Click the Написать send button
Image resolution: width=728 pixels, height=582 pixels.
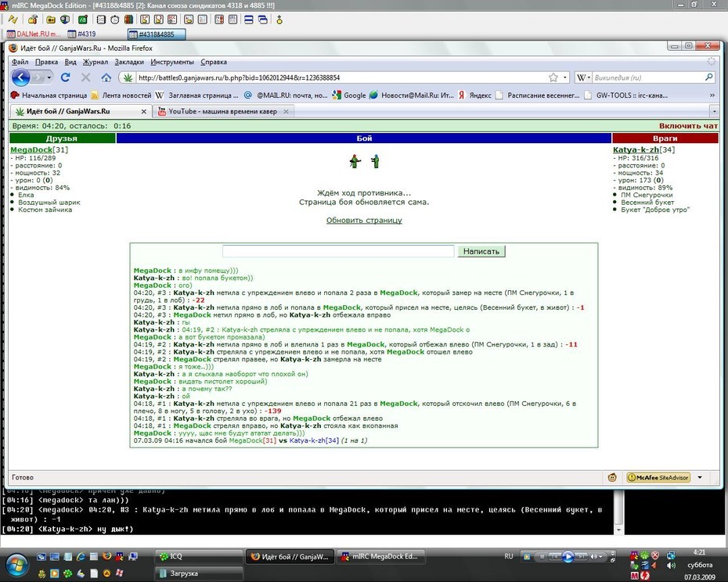coord(481,251)
